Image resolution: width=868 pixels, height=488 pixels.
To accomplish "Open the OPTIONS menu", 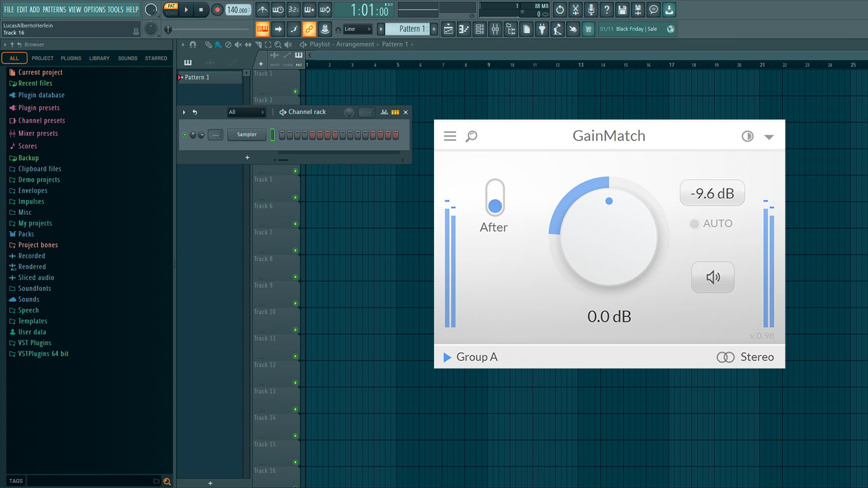I will click(95, 10).
